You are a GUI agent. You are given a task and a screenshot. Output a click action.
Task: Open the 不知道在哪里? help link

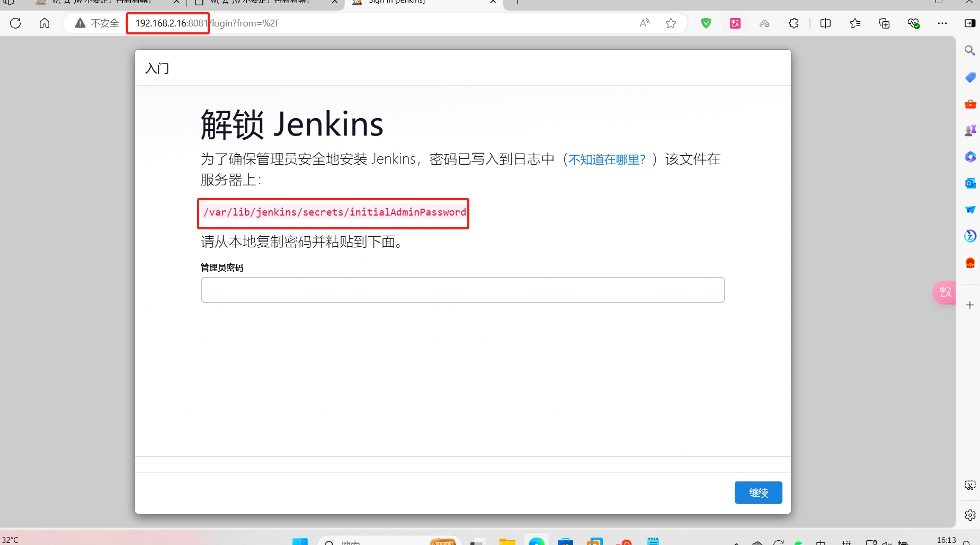pyautogui.click(x=607, y=159)
